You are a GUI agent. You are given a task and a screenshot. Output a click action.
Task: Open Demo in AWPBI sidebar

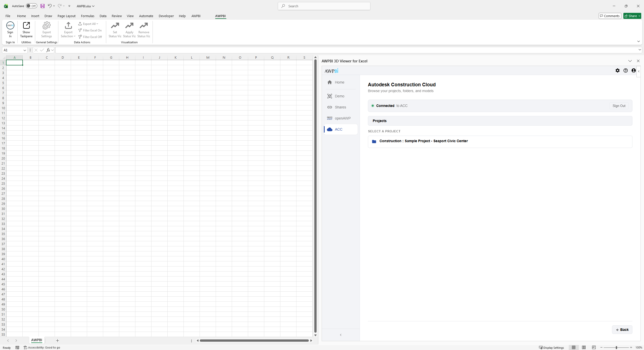pos(340,96)
